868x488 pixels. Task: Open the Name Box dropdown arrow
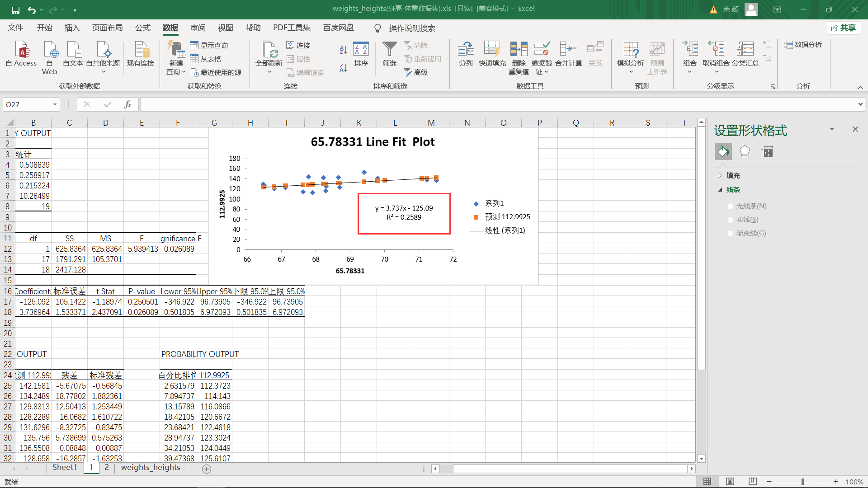click(x=55, y=104)
